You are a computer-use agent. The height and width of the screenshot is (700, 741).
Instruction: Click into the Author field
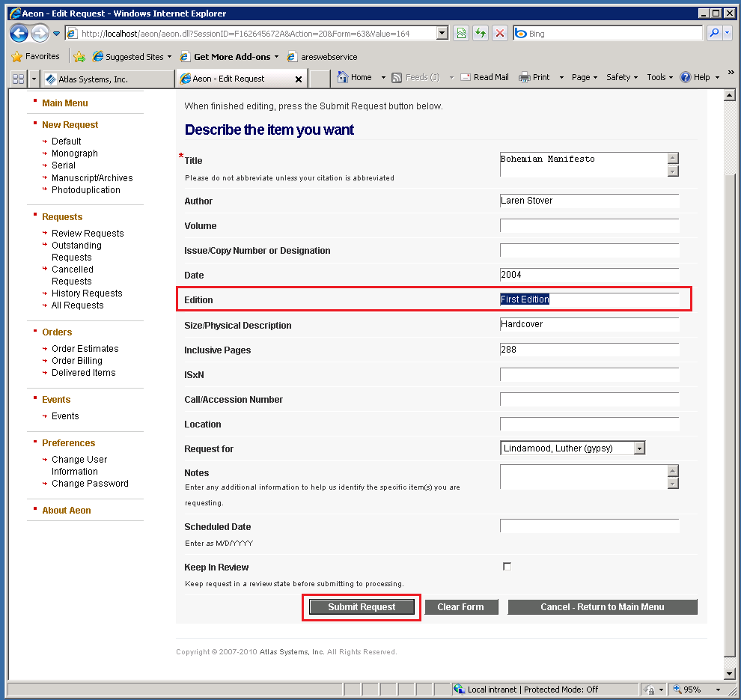pyautogui.click(x=589, y=201)
